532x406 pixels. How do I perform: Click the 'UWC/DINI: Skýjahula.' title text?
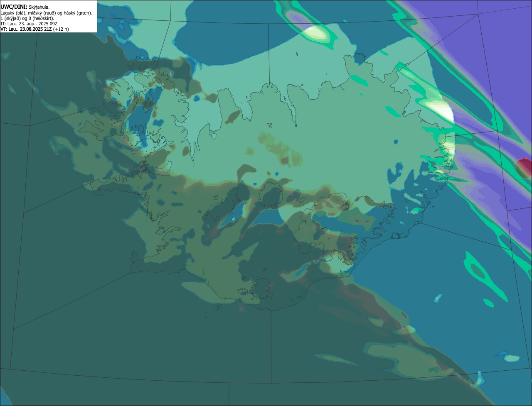click(25, 7)
